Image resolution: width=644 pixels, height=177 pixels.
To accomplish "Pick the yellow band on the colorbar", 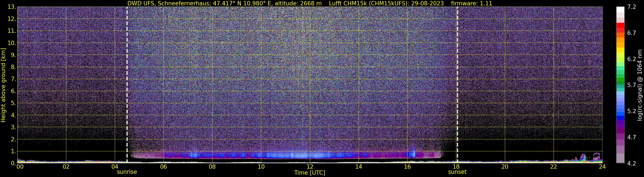I will (620, 50).
